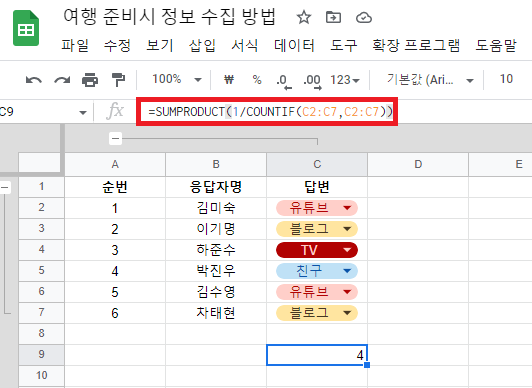Format the cell as percent
Image resolution: width=532 pixels, height=388 pixels.
pyautogui.click(x=257, y=80)
